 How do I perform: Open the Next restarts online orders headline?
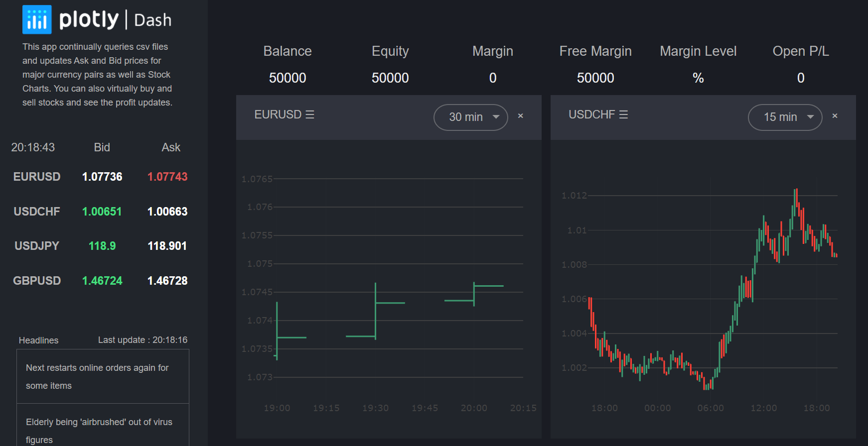103,376
